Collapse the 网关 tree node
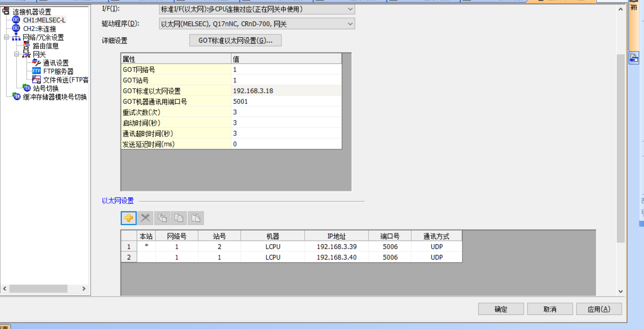The width and height of the screenshot is (644, 329). pos(17,54)
